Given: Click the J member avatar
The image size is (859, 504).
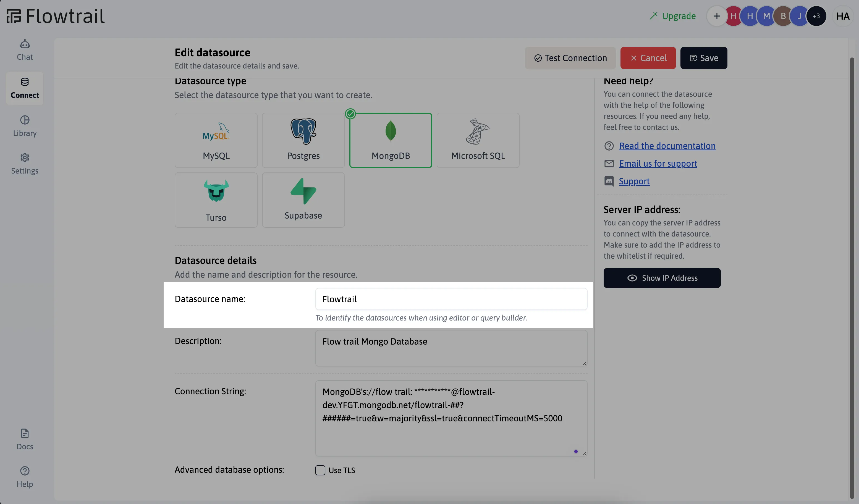Looking at the screenshot, I should (799, 16).
